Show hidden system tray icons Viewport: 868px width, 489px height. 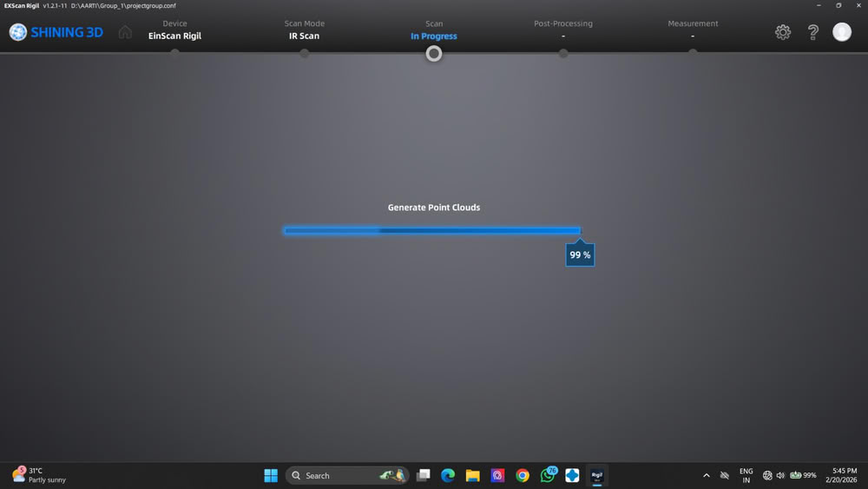[707, 475]
